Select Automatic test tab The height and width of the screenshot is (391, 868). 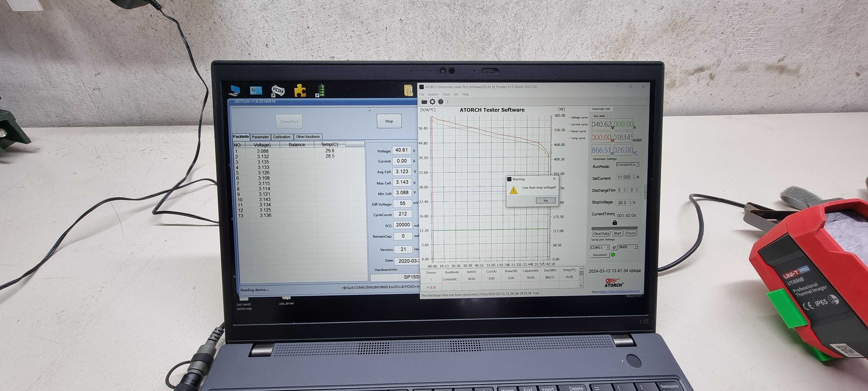(601, 109)
